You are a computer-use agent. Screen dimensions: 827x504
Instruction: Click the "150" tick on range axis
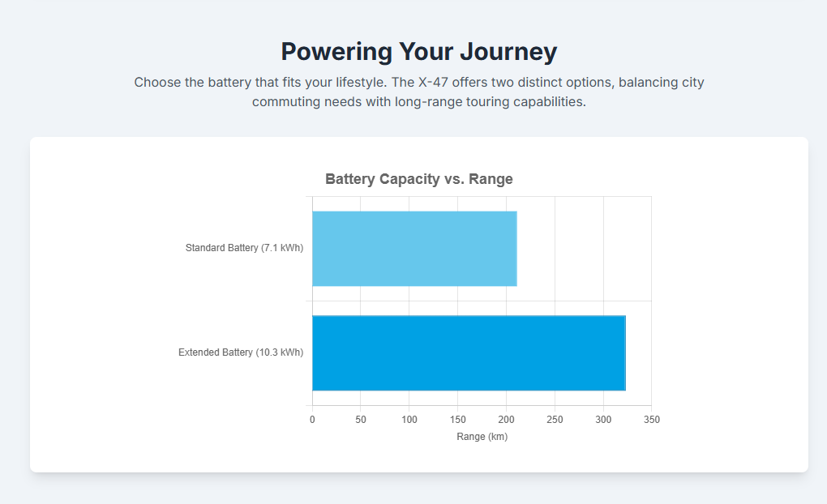[x=457, y=420]
